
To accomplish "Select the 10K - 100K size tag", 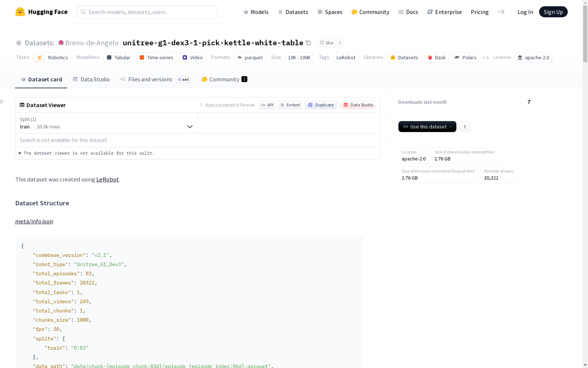I will tap(299, 57).
